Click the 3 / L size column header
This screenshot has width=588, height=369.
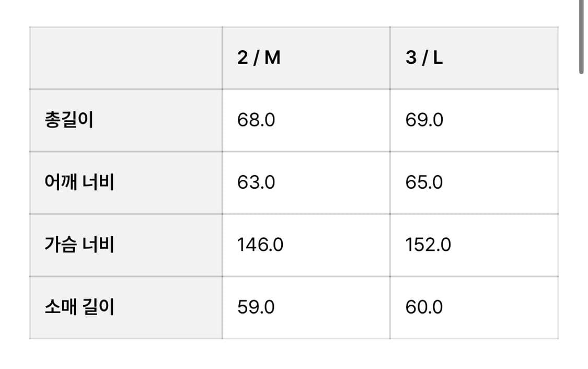pos(424,58)
